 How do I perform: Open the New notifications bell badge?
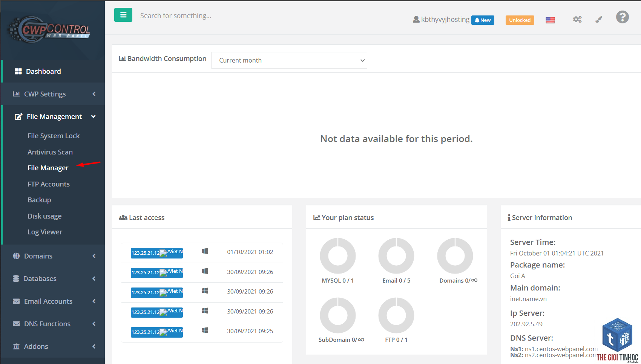(x=483, y=20)
